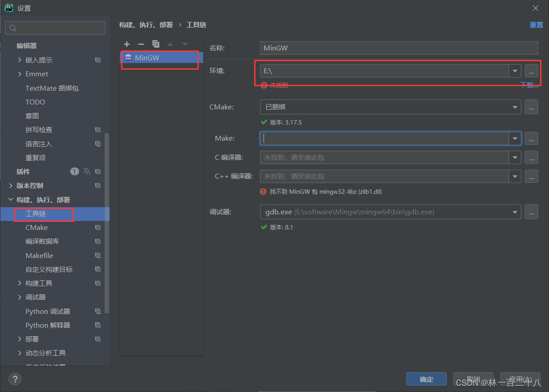Add a new toolchain with plus icon
Screen dimensions: 549x392
click(x=127, y=44)
